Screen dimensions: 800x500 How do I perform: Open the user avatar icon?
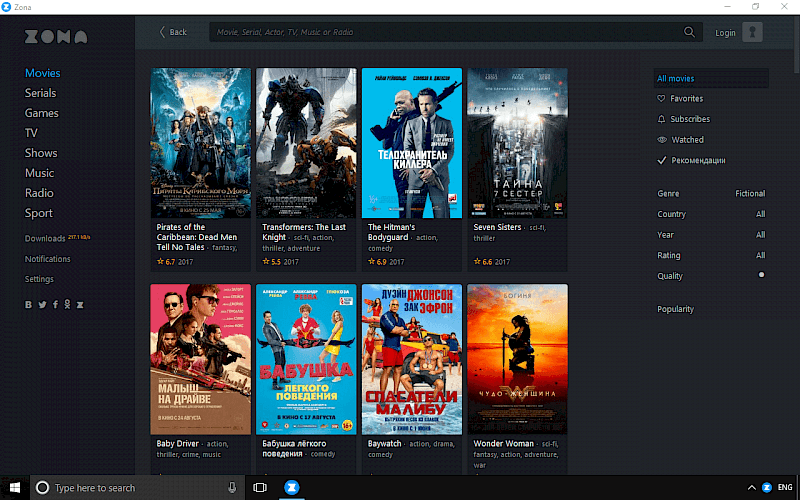click(752, 32)
